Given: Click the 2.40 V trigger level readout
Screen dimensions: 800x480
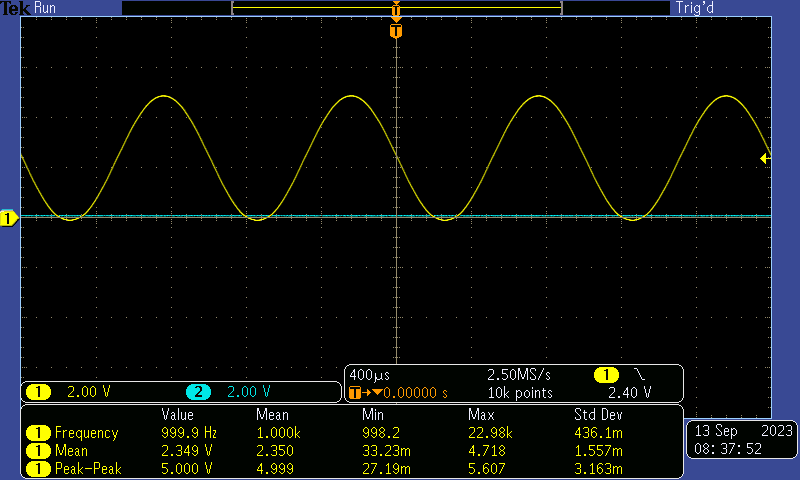Looking at the screenshot, I should pyautogui.click(x=630, y=392).
